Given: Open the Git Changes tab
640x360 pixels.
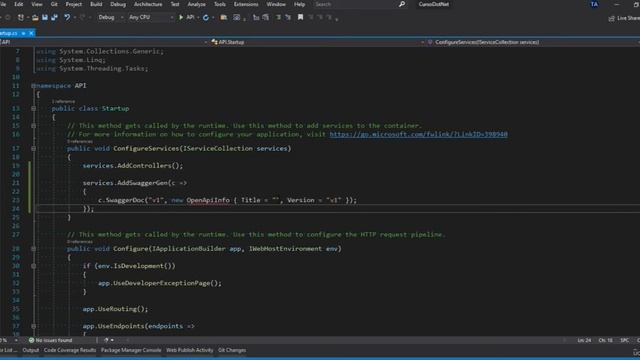Looking at the screenshot, I should [x=232, y=350].
